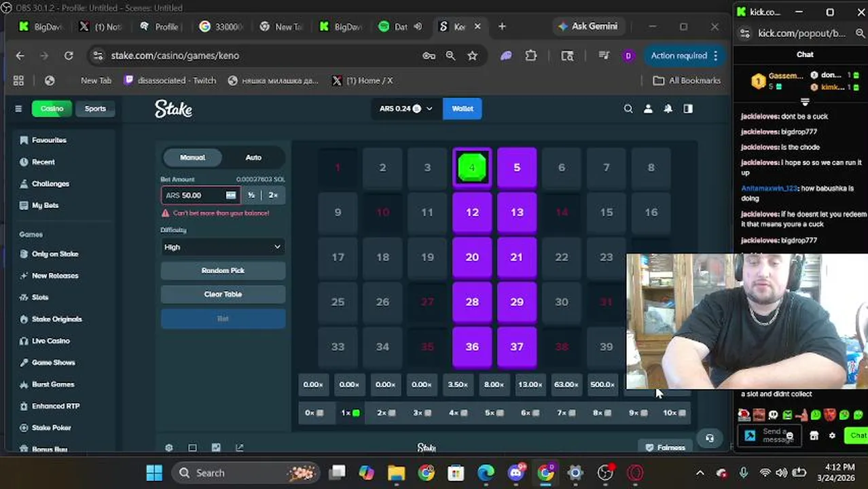This screenshot has height=489, width=868.
Task: Open the Chrome extensions puzzle icon
Action: (531, 56)
